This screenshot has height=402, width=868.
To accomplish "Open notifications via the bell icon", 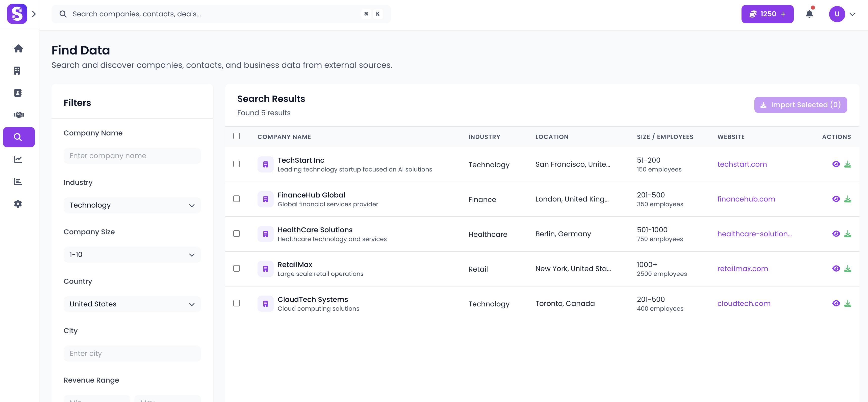I will (810, 14).
